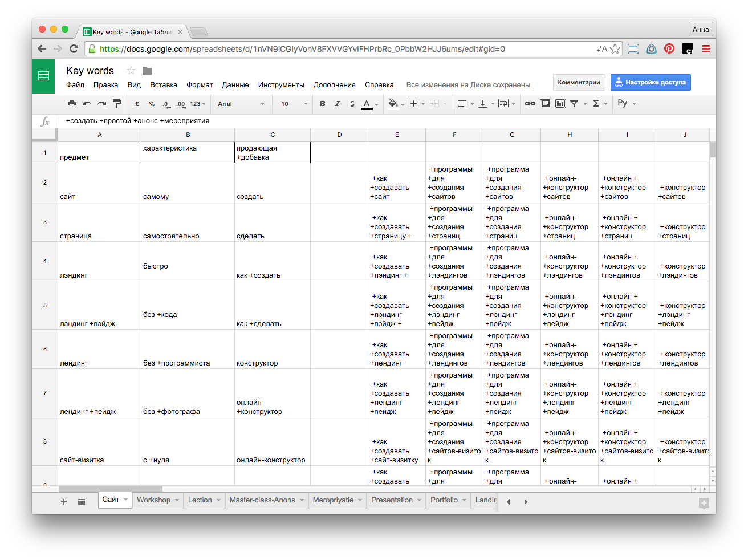Star this spreadsheet next to the title

pos(131,71)
